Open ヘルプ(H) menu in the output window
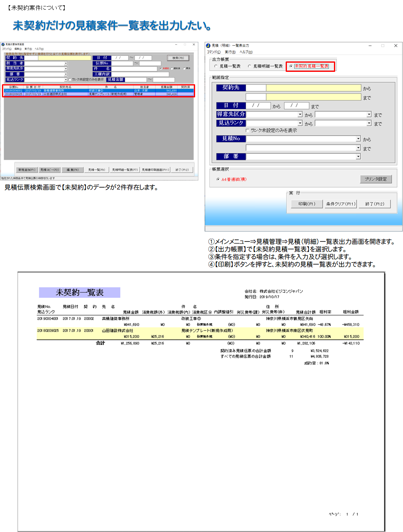The width and height of the screenshot is (403, 532). [246, 52]
